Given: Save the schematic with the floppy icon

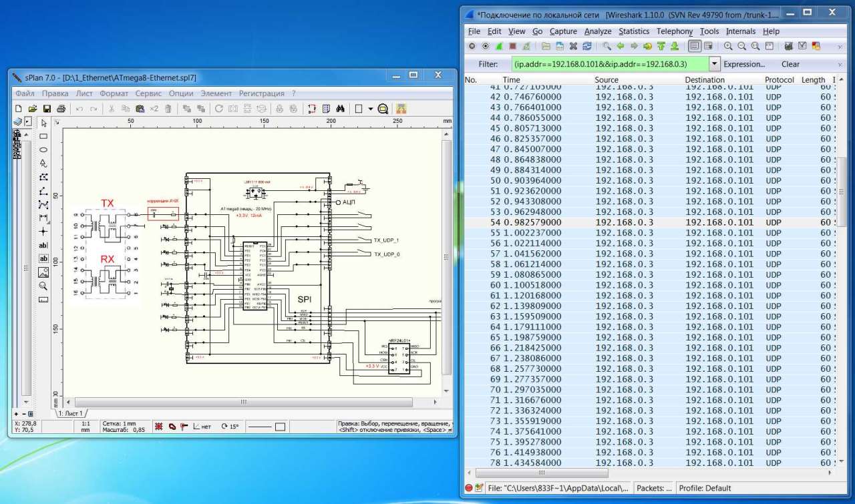Looking at the screenshot, I should point(47,108).
